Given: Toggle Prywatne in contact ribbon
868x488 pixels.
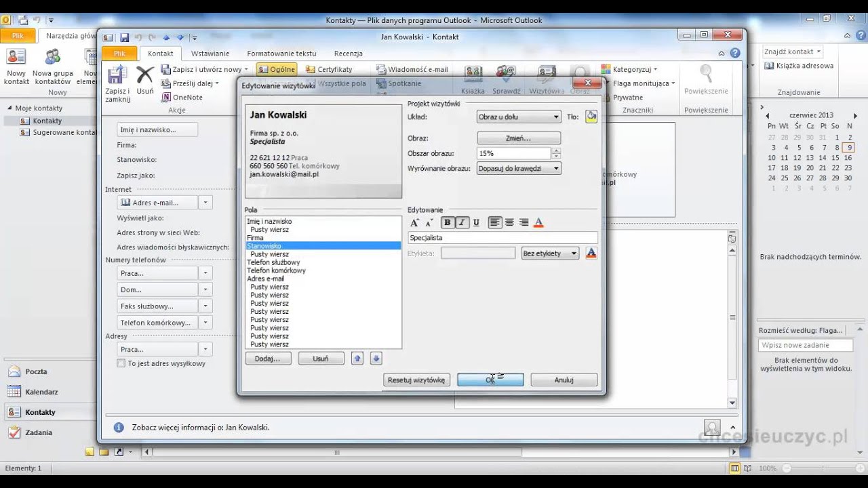Looking at the screenshot, I should (623, 98).
